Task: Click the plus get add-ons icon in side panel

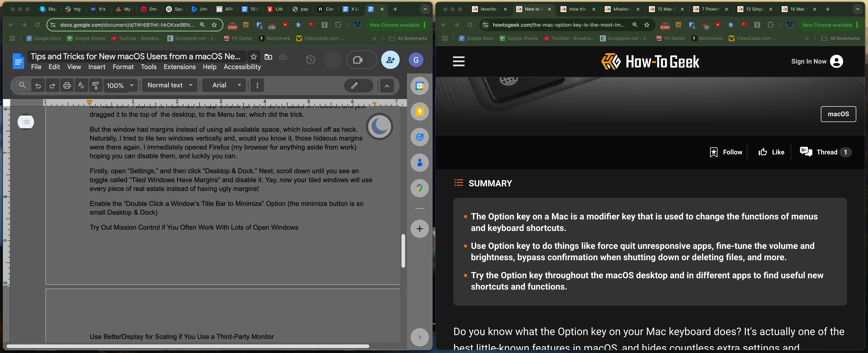Action: pos(420,229)
